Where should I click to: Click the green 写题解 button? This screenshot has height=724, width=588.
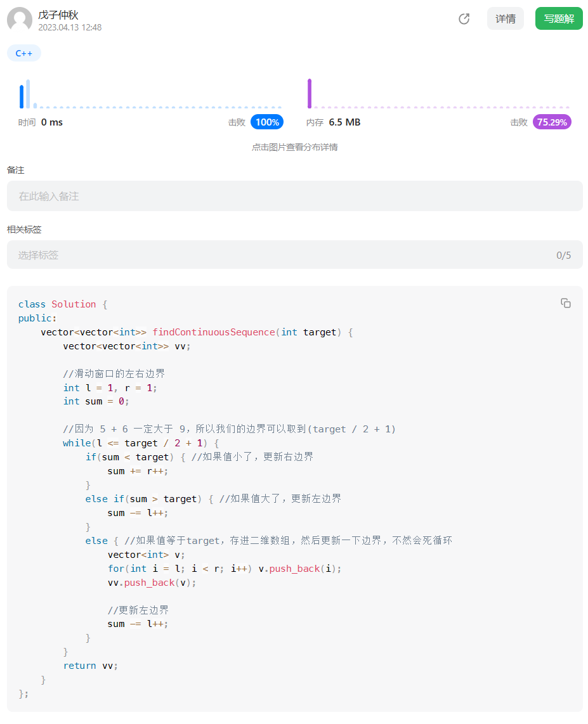coord(558,18)
